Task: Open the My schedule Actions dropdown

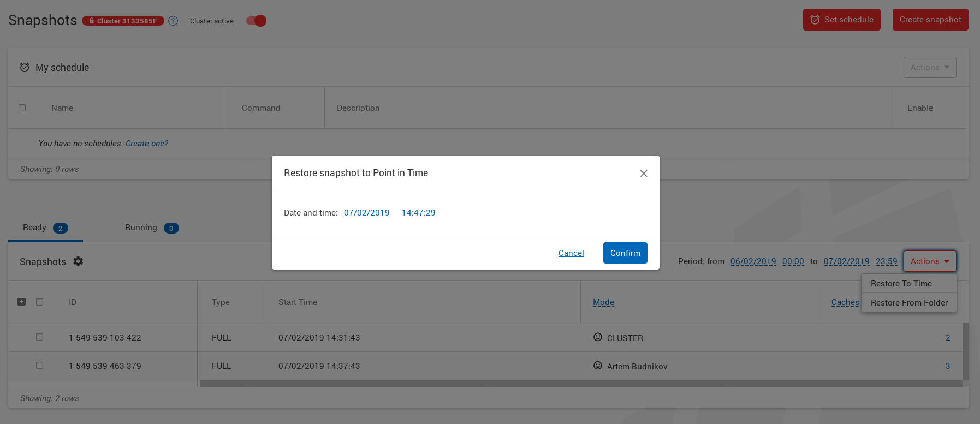Action: point(930,68)
